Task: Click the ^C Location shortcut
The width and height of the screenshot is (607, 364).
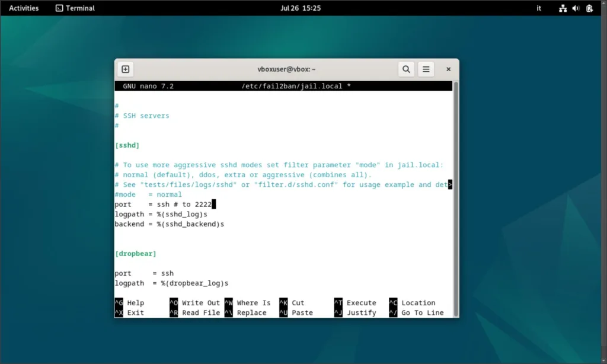Action: coord(413,303)
